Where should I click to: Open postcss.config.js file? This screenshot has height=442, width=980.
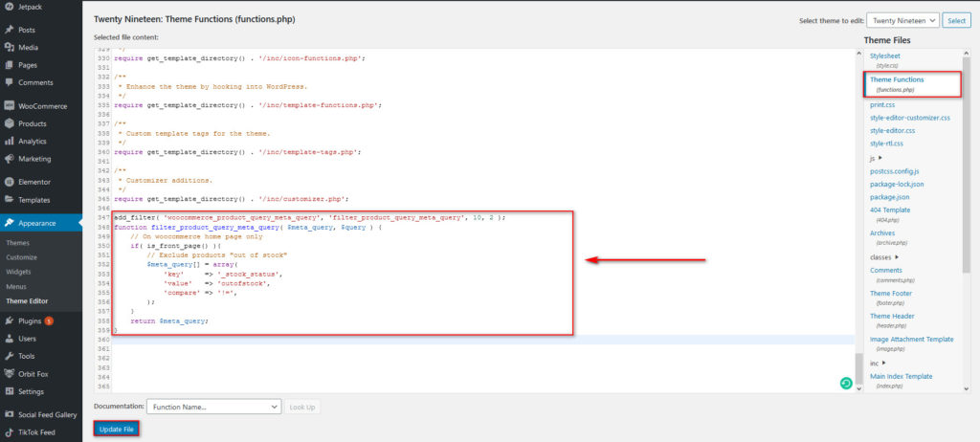(x=895, y=171)
